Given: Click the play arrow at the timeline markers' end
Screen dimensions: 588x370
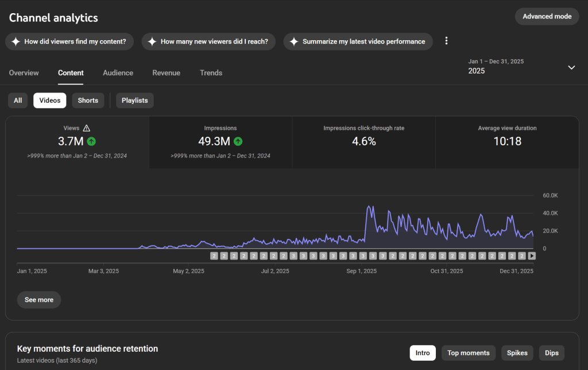Looking at the screenshot, I should coord(532,256).
